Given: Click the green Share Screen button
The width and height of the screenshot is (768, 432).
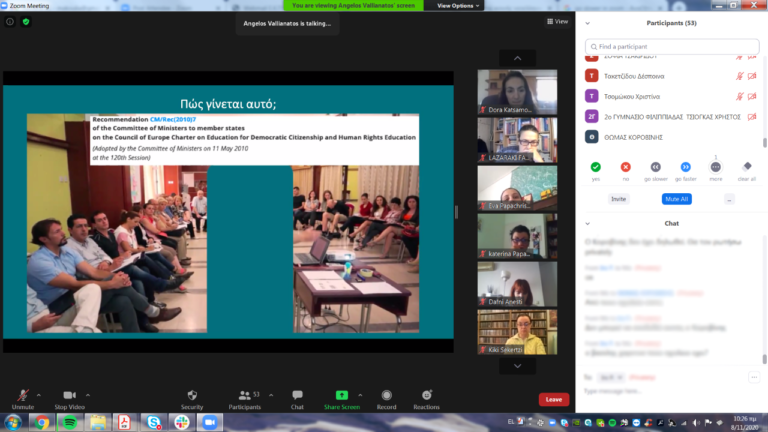Looking at the screenshot, I should click(x=342, y=399).
